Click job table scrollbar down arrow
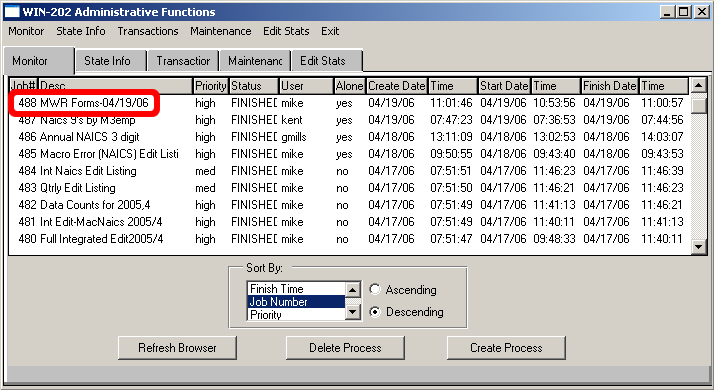Screen dimensions: 714x390 coord(698,246)
